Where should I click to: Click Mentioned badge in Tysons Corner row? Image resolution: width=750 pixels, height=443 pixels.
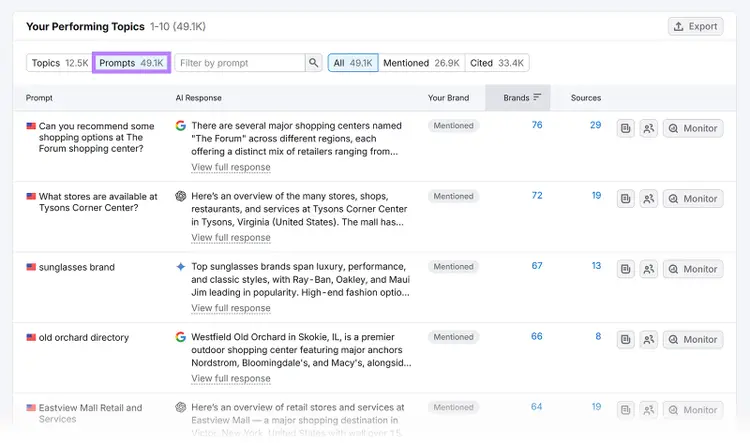(x=453, y=196)
